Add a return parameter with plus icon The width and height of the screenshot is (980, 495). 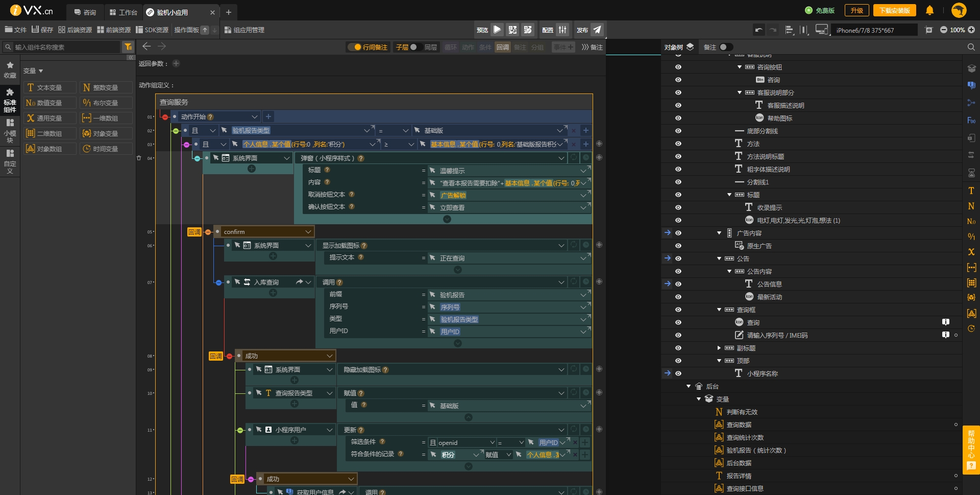(x=176, y=63)
